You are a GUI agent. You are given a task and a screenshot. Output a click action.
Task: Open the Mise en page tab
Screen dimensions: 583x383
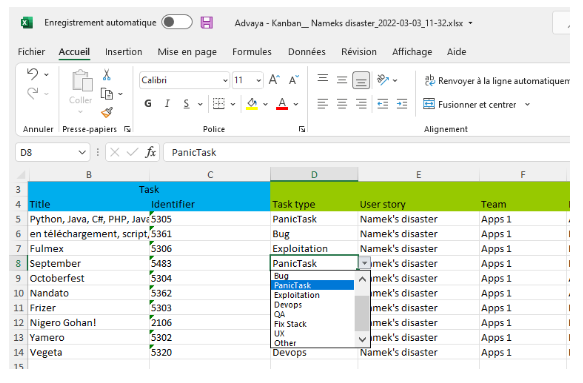tap(187, 52)
